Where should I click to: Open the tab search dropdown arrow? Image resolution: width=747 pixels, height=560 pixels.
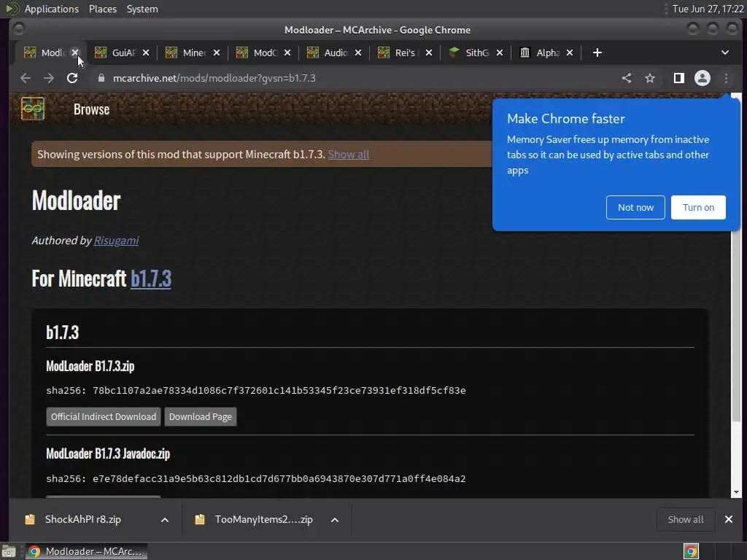724,52
